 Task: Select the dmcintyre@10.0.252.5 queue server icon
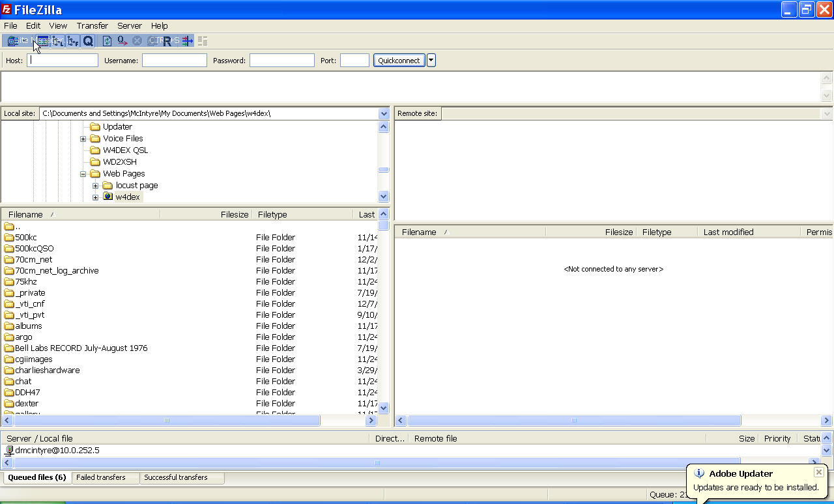tap(9, 450)
